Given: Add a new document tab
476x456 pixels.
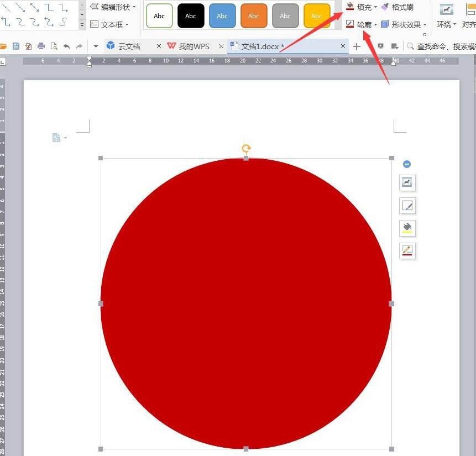Looking at the screenshot, I should 357,46.
